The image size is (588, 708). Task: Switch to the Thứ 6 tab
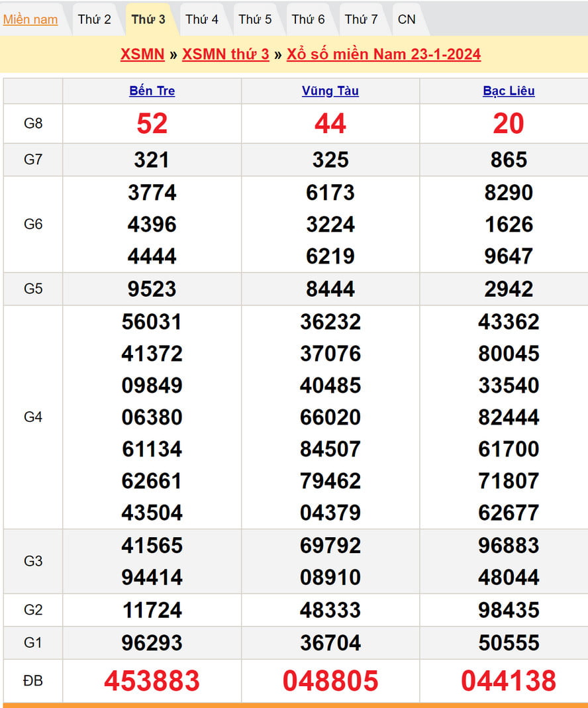coord(308,19)
